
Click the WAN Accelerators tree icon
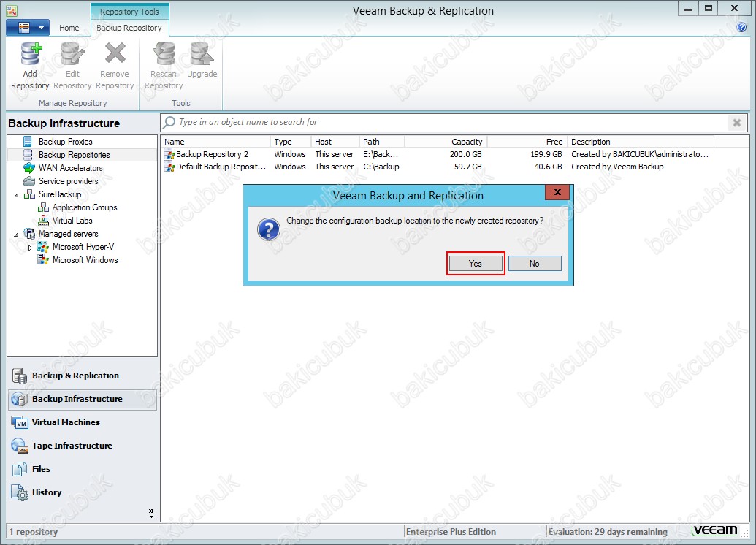click(29, 168)
